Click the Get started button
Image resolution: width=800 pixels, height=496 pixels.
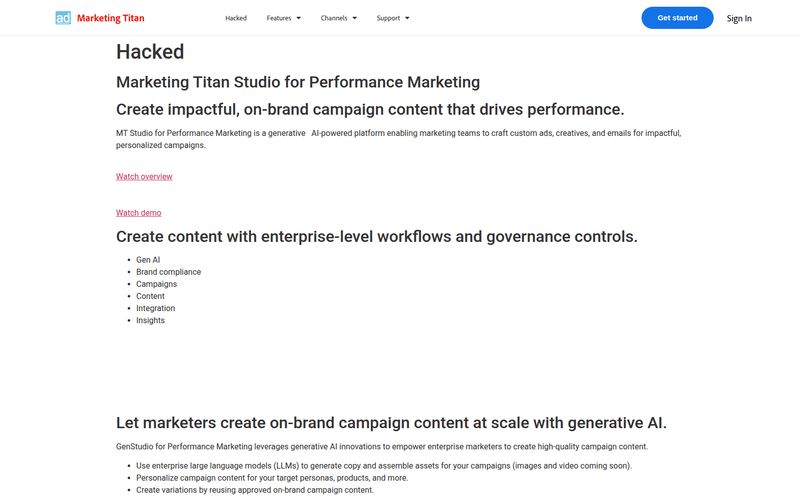[677, 18]
